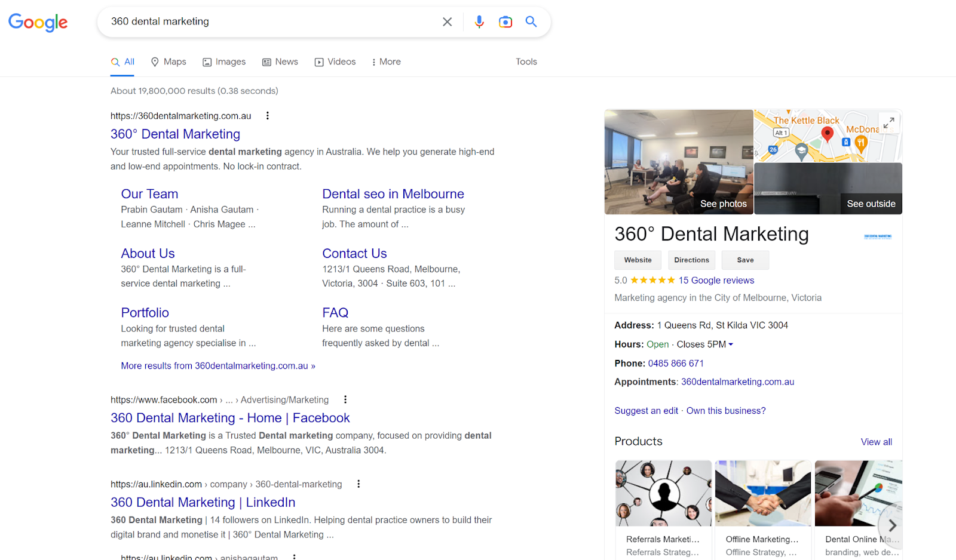
Task: Open the About Us sitelink
Action: [148, 254]
